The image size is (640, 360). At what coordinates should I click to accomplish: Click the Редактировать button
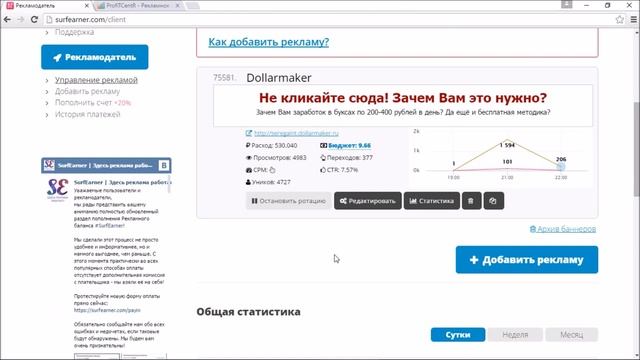click(x=368, y=201)
